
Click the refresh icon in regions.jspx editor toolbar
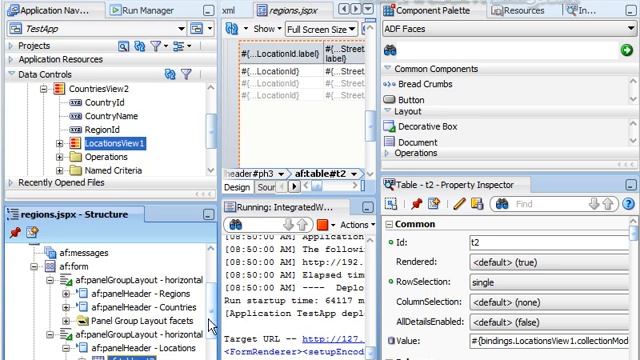pyautogui.click(x=232, y=29)
